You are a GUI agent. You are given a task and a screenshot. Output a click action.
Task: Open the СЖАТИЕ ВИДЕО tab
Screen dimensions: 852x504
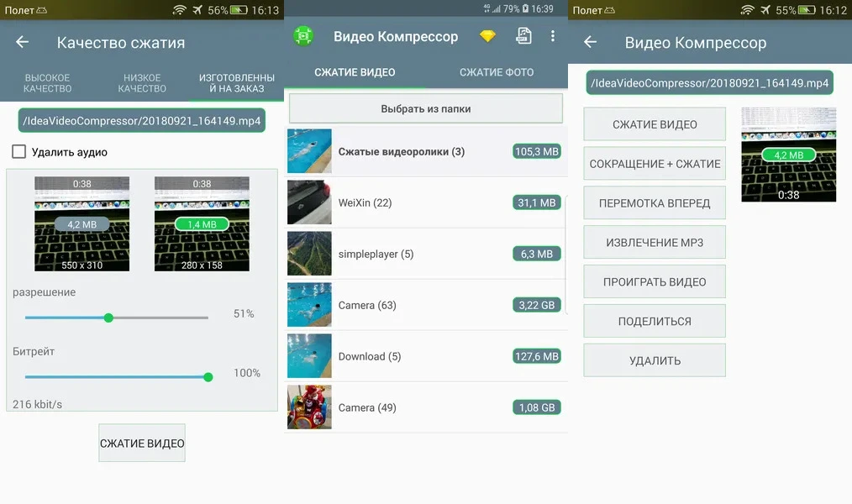[x=355, y=72]
